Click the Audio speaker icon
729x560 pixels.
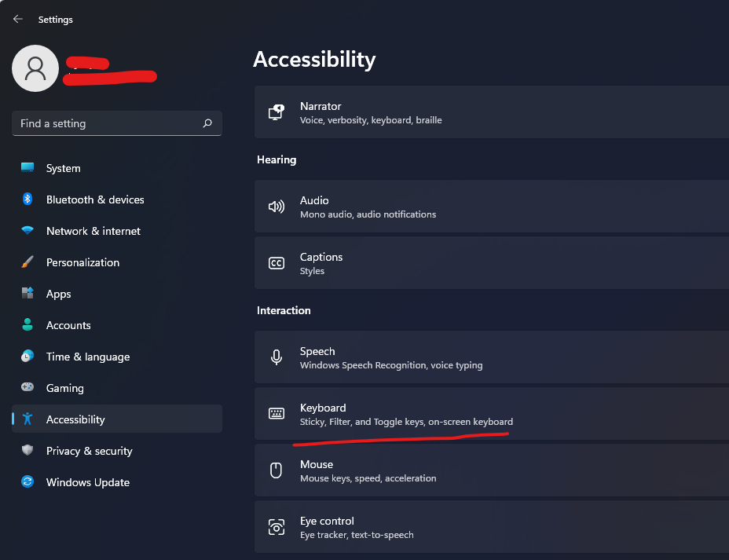click(277, 207)
